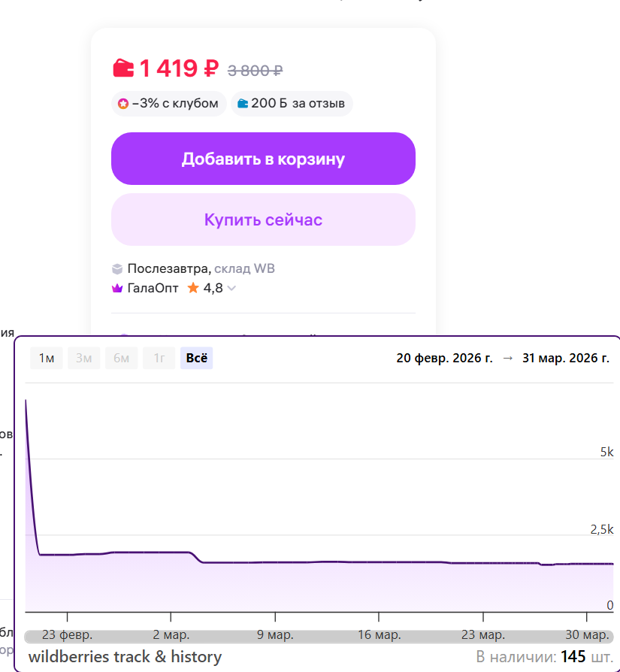The height and width of the screenshot is (672, 620).
Task: Select the 1м range tab
Action: [x=47, y=359]
